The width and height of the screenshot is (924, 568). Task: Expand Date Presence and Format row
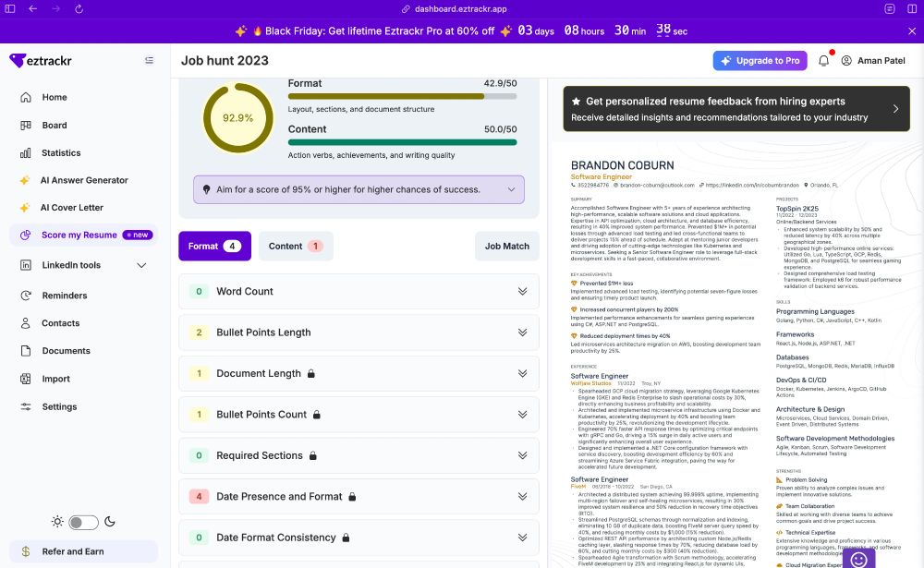tap(359, 497)
